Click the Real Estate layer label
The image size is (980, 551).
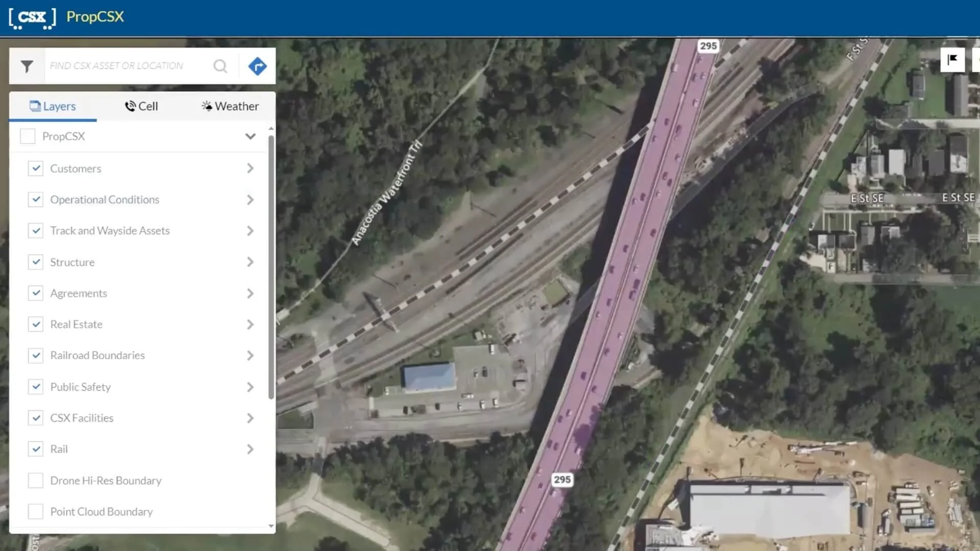point(76,324)
